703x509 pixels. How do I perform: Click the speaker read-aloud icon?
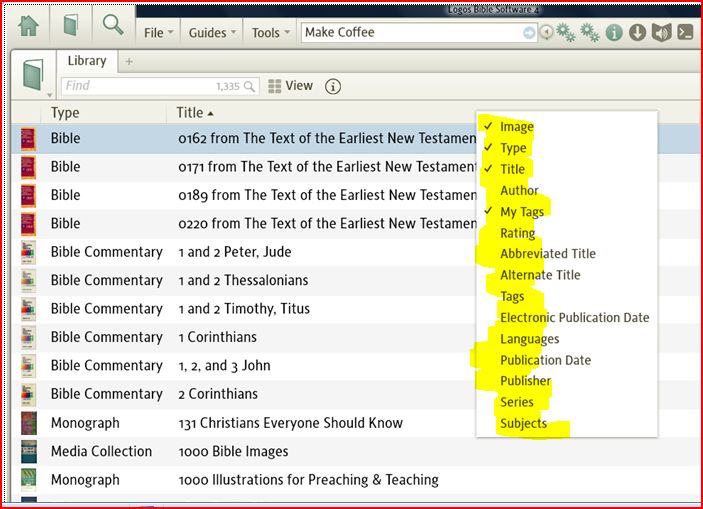pos(661,32)
